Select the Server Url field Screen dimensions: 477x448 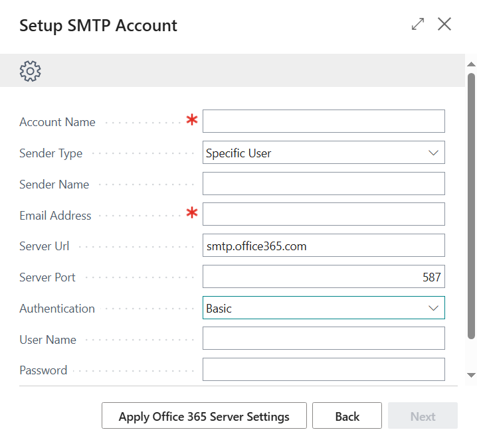coord(323,246)
